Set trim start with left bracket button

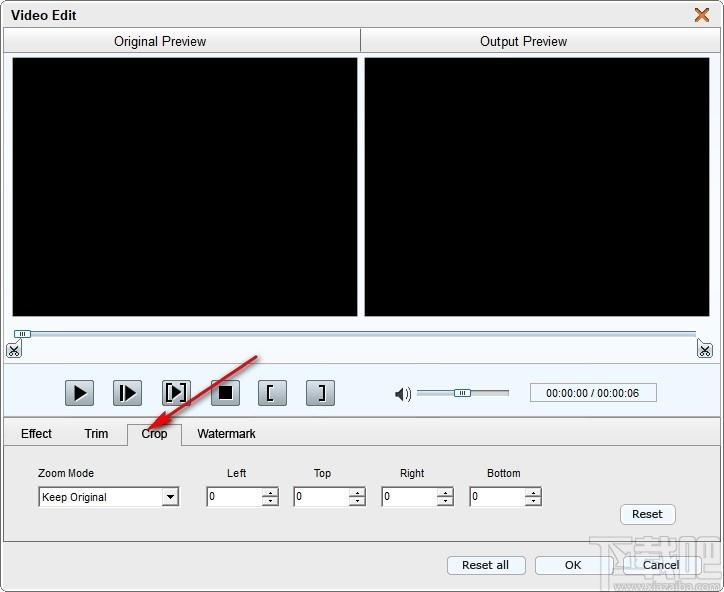pos(272,393)
